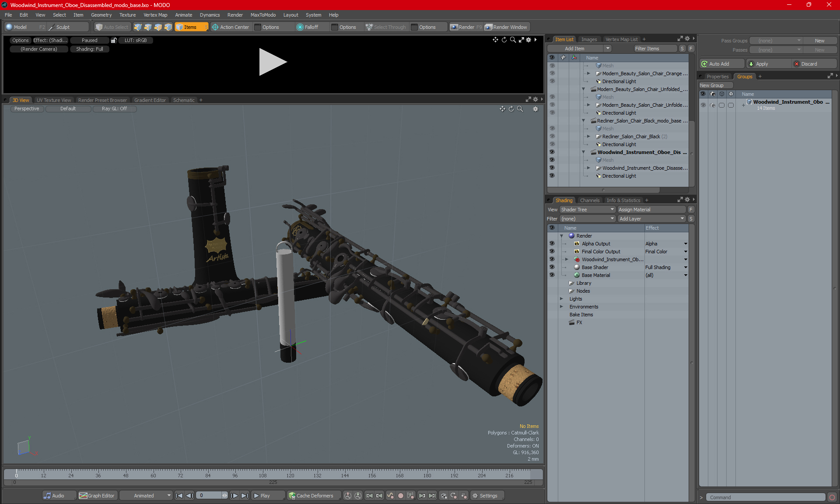Expand Environments in shader tree

(561, 307)
